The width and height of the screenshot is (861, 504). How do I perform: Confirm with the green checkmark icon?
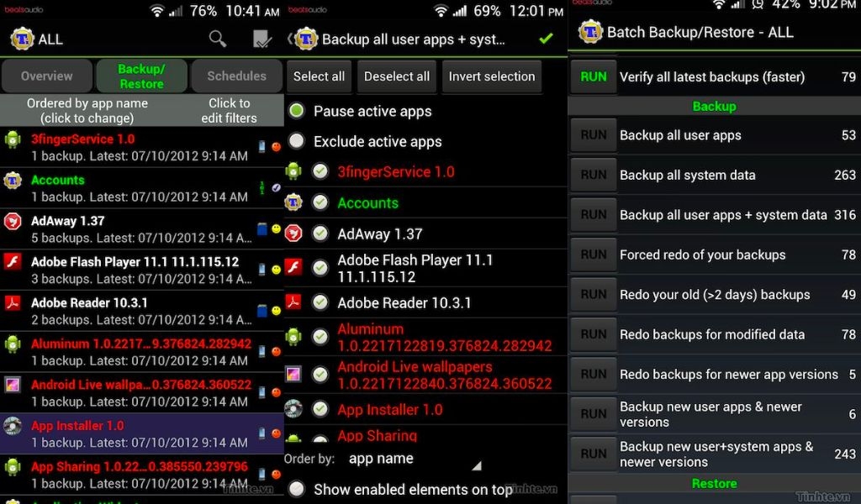(546, 39)
